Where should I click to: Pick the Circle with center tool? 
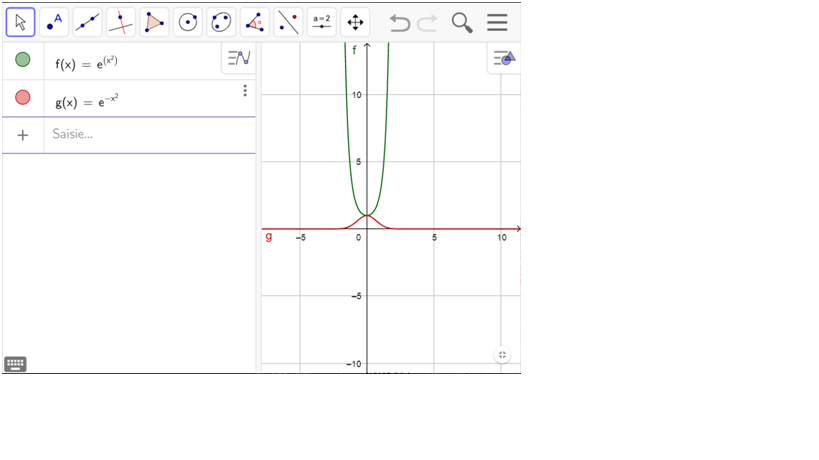tap(188, 22)
